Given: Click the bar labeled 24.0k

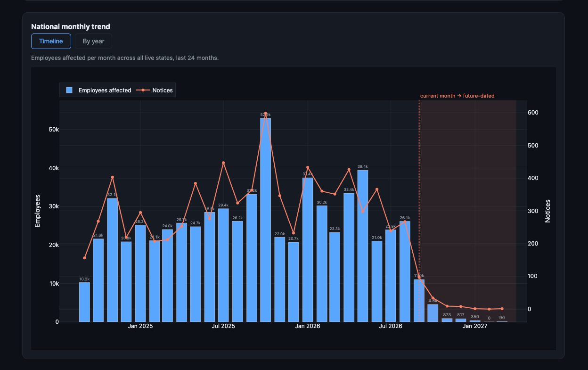Looking at the screenshot, I should [x=168, y=276].
